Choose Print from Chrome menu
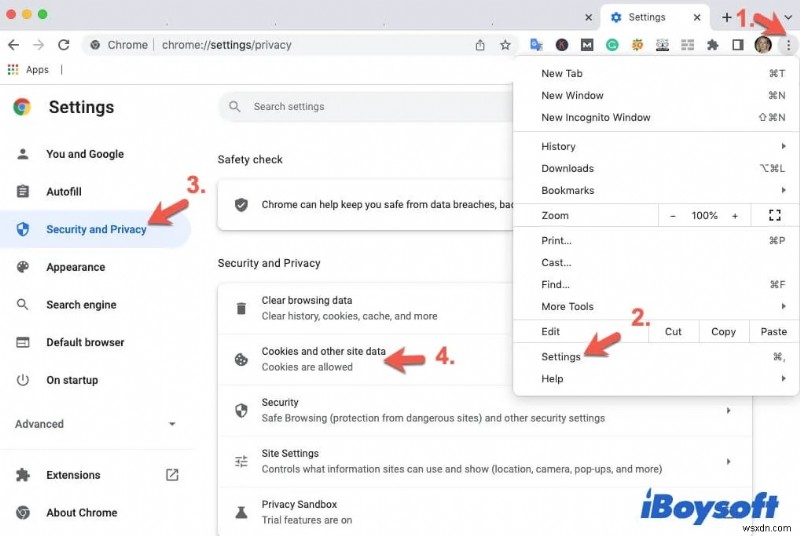 656,241
